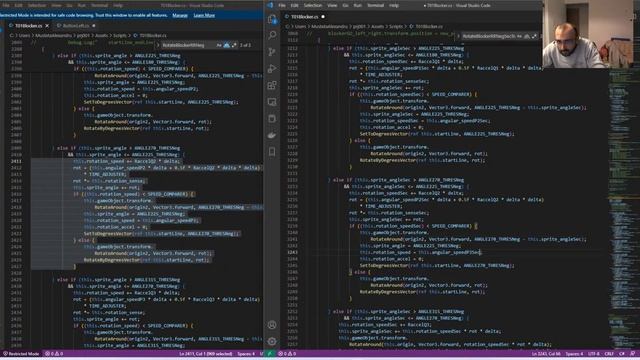Open the prj001 breadcrumb in left window

point(83,36)
